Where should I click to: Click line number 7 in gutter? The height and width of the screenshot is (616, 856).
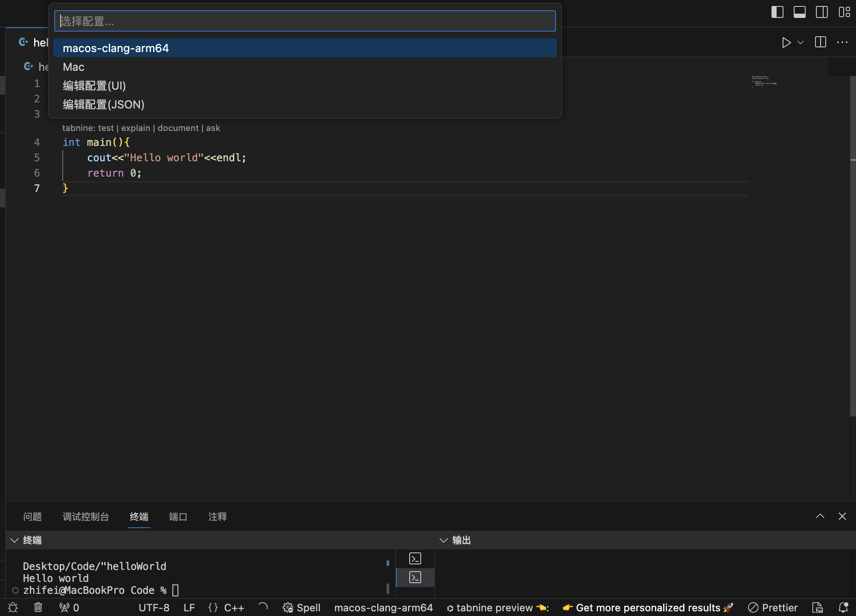point(37,188)
